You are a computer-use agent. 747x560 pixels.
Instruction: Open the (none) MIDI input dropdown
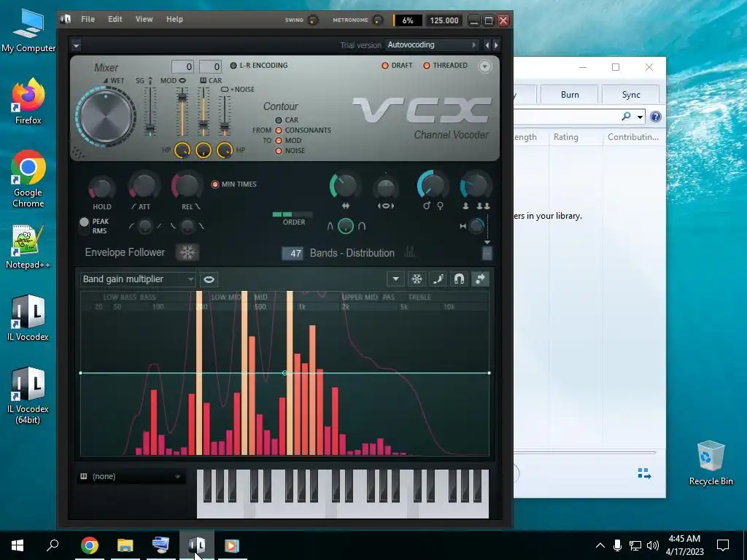(x=131, y=476)
